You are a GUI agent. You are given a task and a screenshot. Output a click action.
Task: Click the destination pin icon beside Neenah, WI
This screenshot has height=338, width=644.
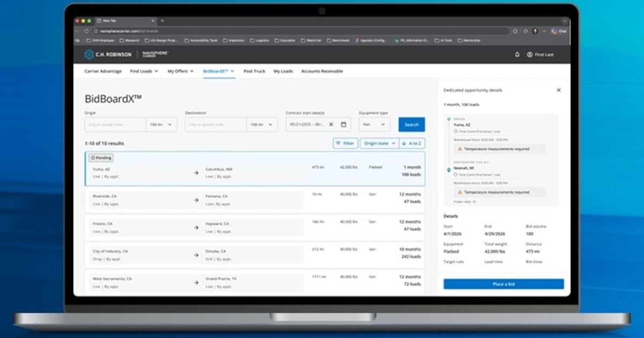tap(449, 170)
